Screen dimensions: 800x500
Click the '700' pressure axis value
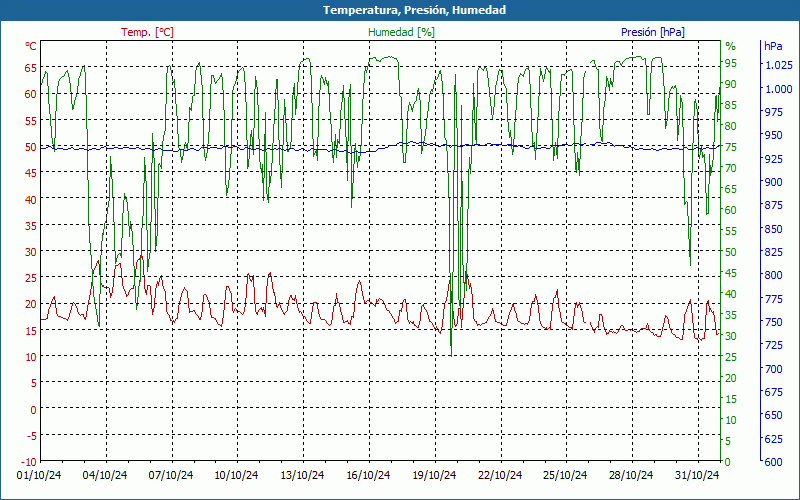click(x=773, y=368)
